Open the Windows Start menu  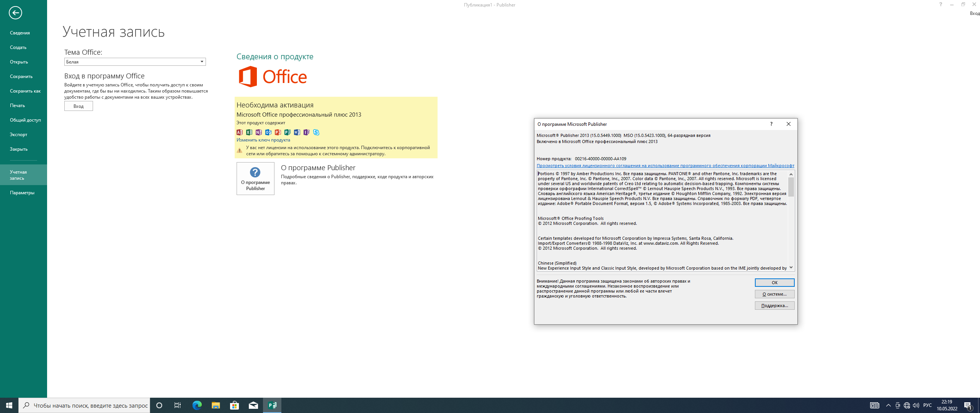(x=9, y=405)
